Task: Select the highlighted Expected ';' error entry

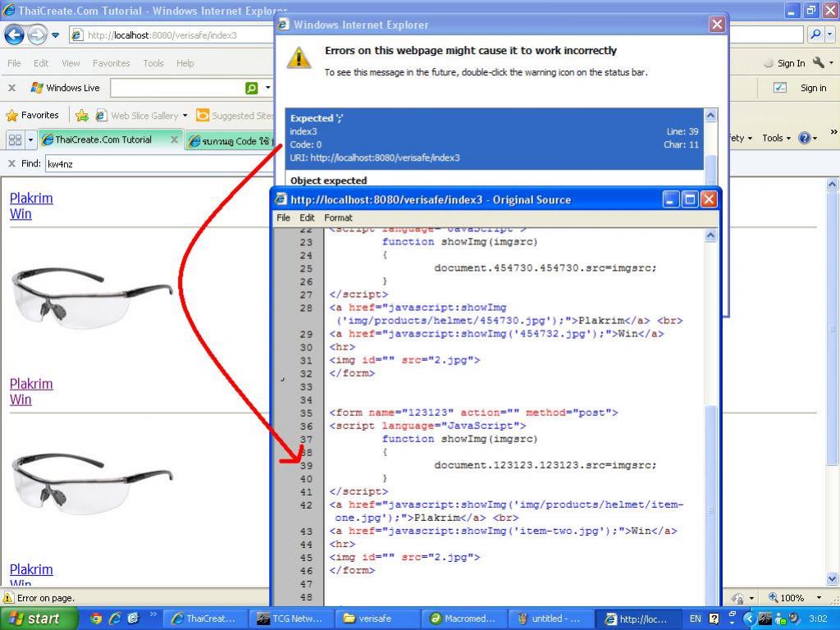Action: tap(492, 138)
